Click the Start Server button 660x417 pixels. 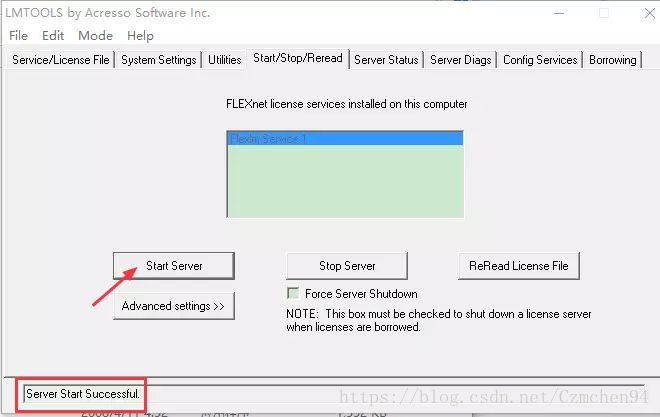pyautogui.click(x=174, y=266)
